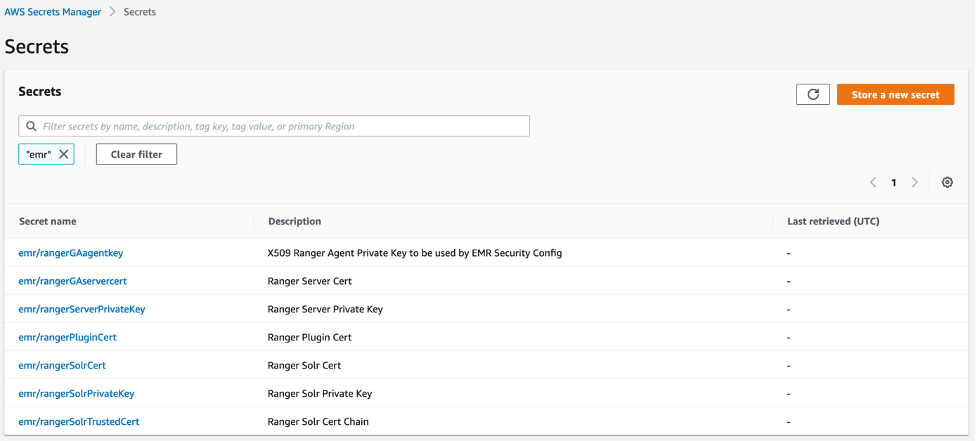Screen dimensions: 977x441
Task: Click the search magnifier icon
Action: [32, 127]
